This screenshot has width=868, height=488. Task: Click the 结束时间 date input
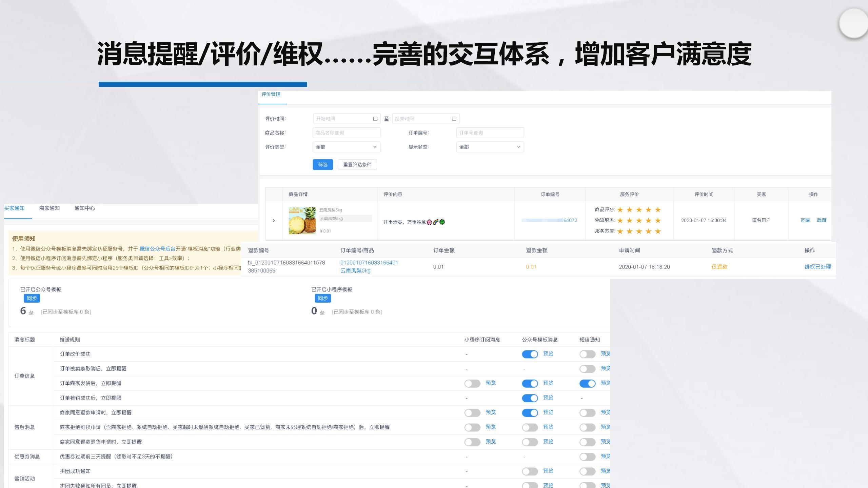[x=426, y=119]
